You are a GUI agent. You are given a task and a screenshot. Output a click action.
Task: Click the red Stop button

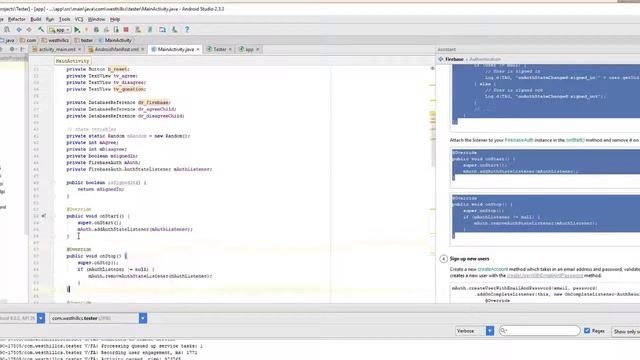coord(126,30)
